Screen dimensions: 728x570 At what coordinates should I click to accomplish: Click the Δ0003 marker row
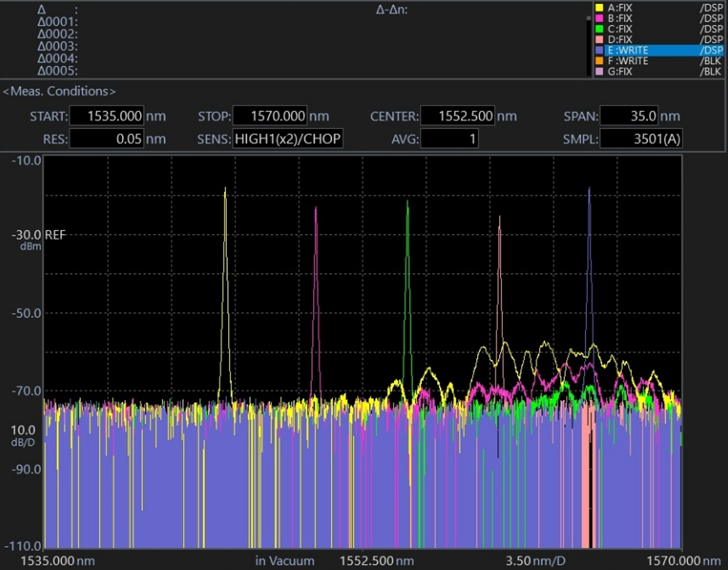point(57,46)
